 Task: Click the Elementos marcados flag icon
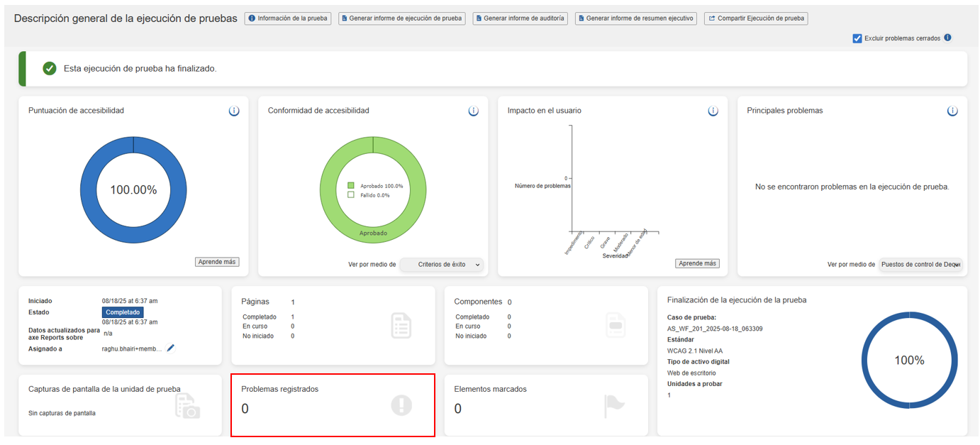point(614,405)
